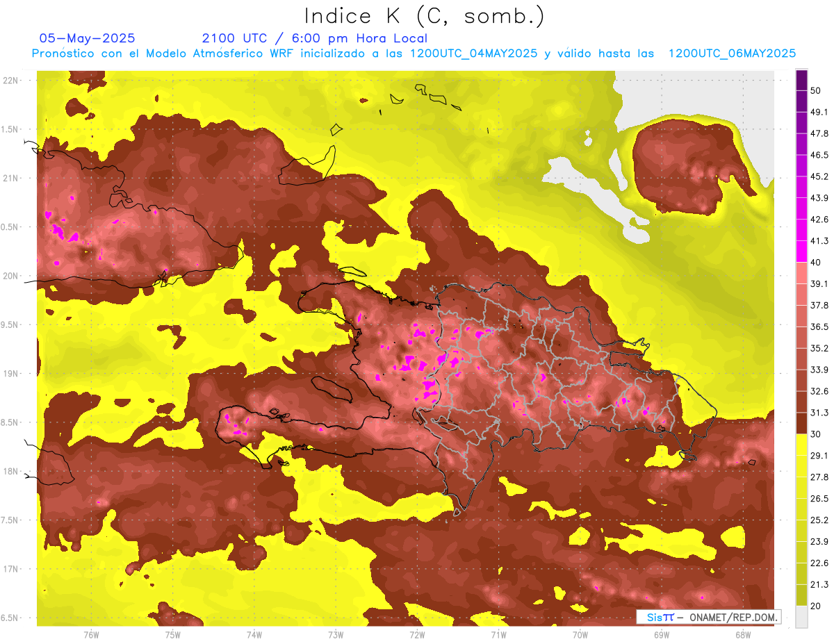Click the dark purple colorbar segment above 50

click(x=801, y=79)
